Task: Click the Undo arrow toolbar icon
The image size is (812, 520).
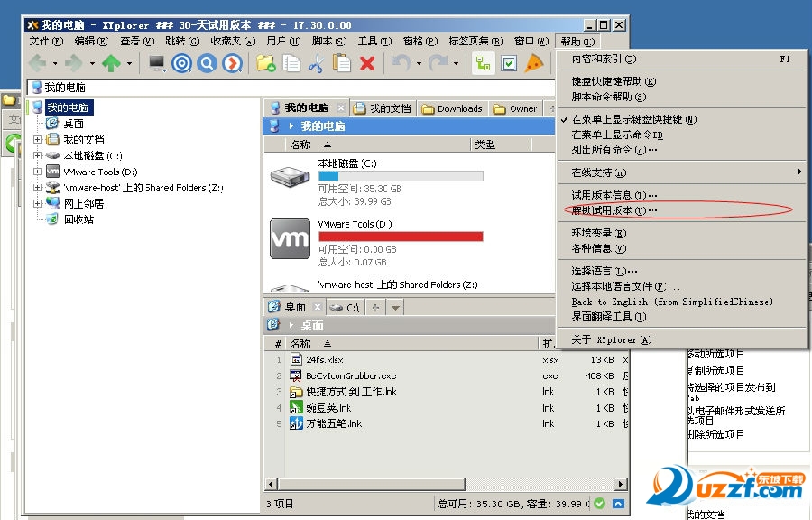Action: click(x=399, y=63)
